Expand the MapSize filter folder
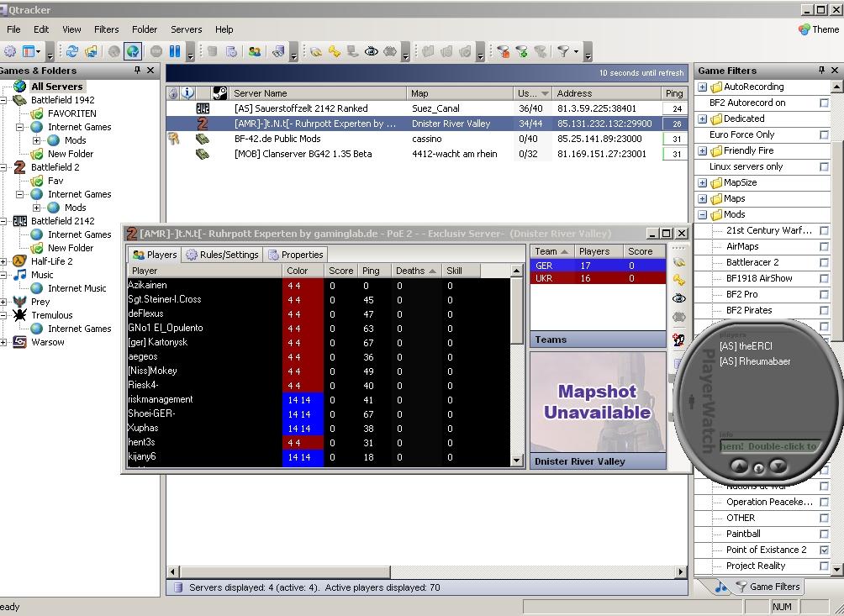Screen dimensions: 844x616 (703, 183)
